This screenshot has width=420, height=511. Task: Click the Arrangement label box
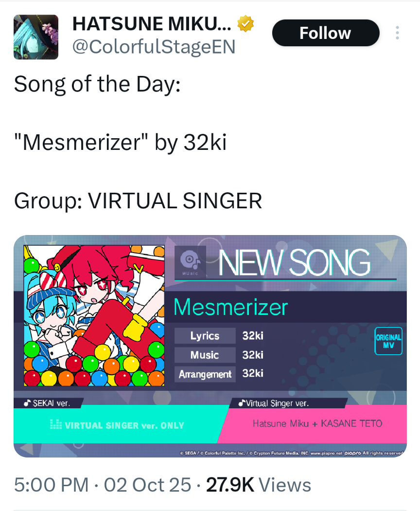pyautogui.click(x=205, y=374)
